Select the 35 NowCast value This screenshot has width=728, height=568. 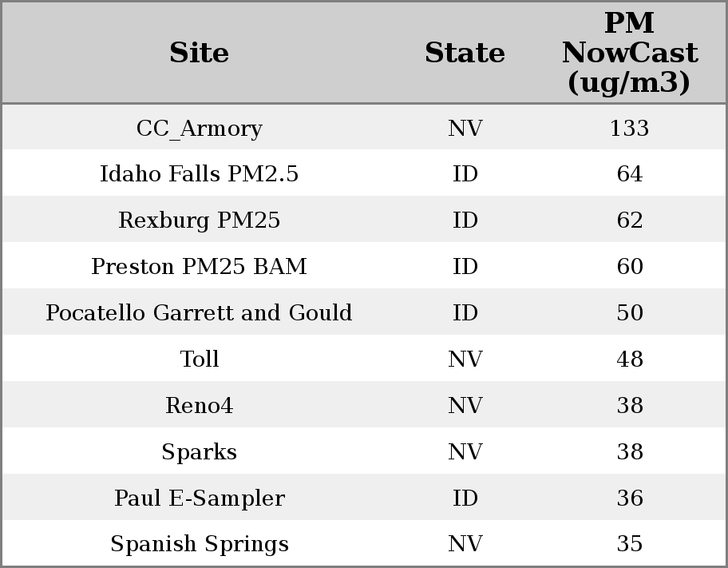(x=629, y=544)
